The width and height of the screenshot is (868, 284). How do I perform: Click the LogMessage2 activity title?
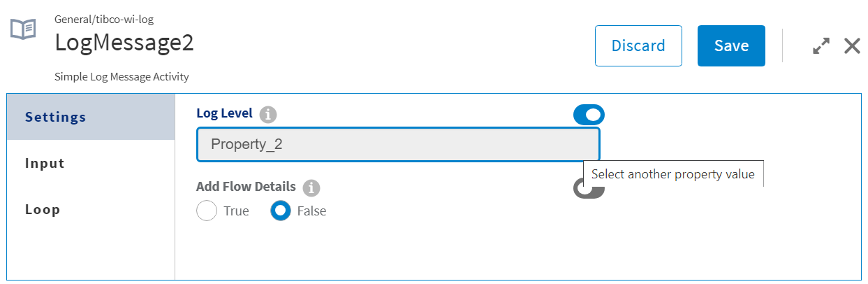124,43
